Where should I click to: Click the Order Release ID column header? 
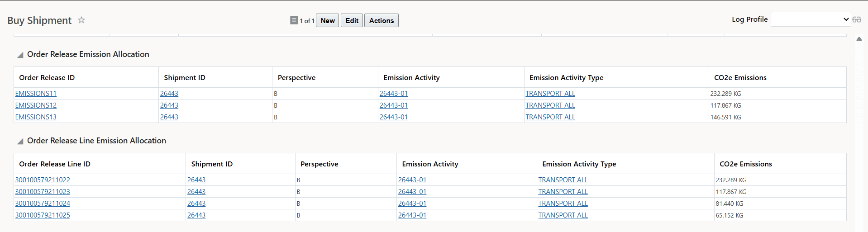click(47, 78)
